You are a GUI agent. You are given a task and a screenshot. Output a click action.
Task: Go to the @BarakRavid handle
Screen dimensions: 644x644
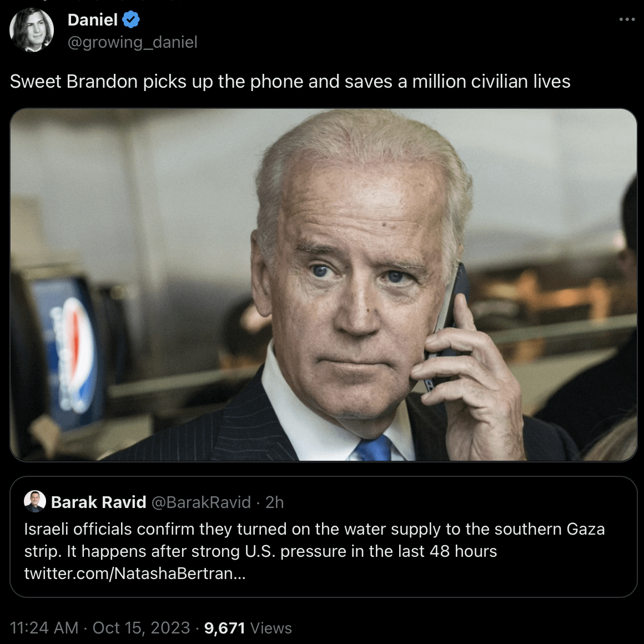pos(201,502)
